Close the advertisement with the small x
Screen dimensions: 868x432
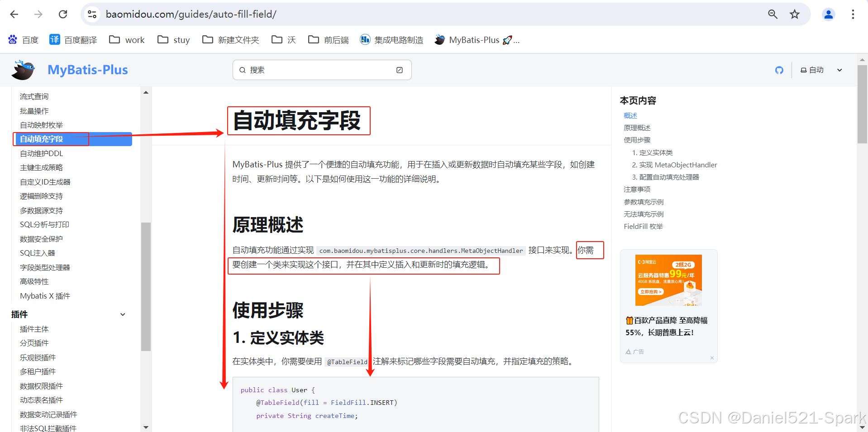tap(712, 358)
